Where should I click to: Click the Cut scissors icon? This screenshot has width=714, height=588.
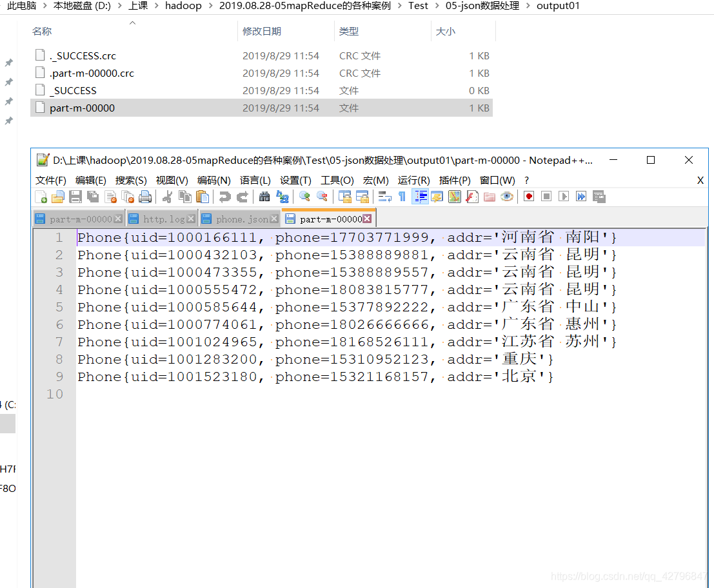[x=168, y=197]
